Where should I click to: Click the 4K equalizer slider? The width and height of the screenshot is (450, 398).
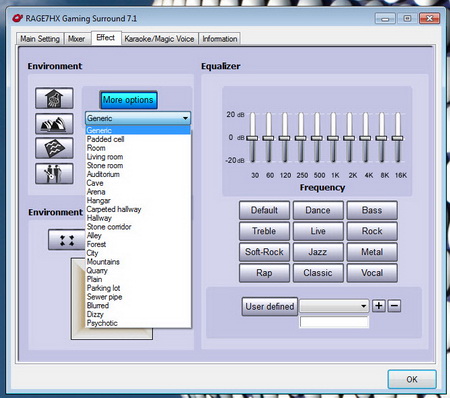365,138
